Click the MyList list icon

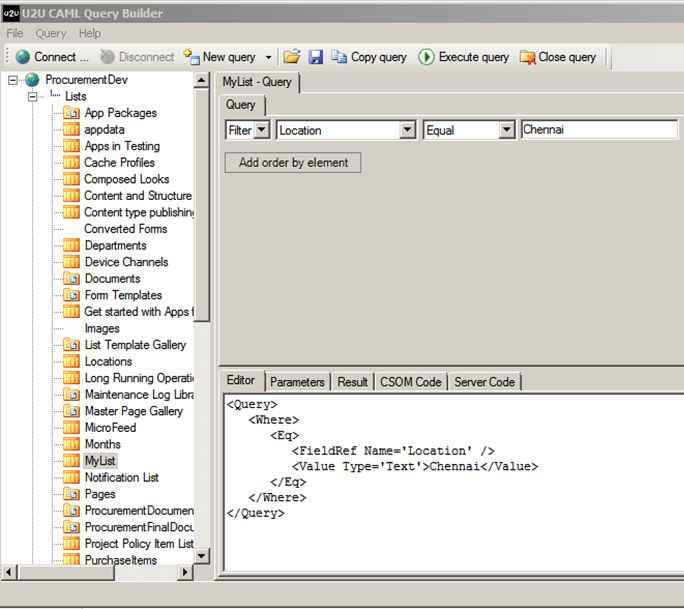click(72, 461)
